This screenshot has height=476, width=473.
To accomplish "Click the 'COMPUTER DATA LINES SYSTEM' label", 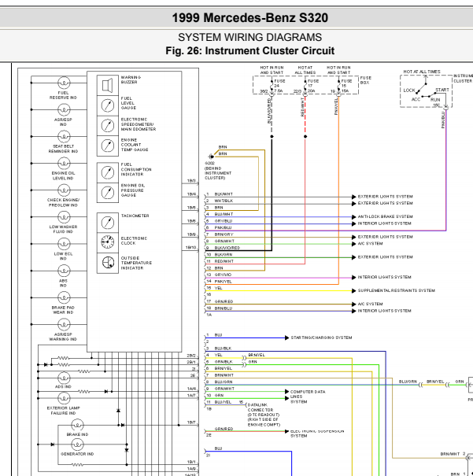I will [x=308, y=397].
